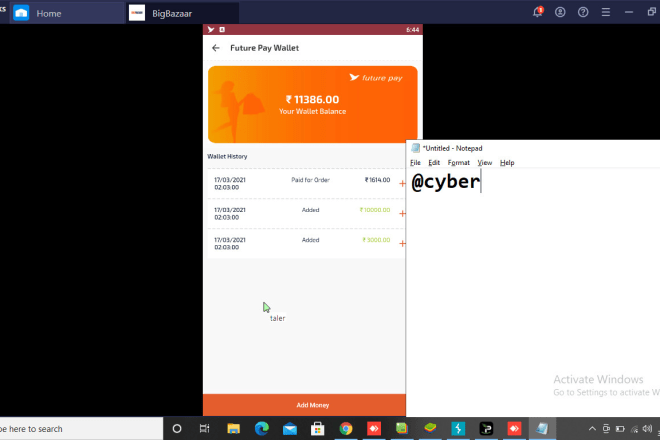This screenshot has width=660, height=440.
Task: Tap the back arrow in Future Pay Wallet
Action: 216,48
